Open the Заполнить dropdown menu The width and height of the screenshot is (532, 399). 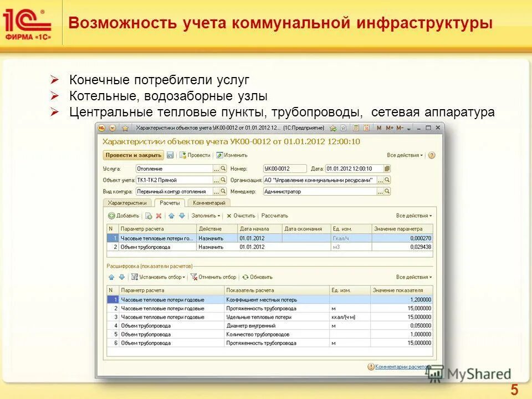pyautogui.click(x=204, y=216)
